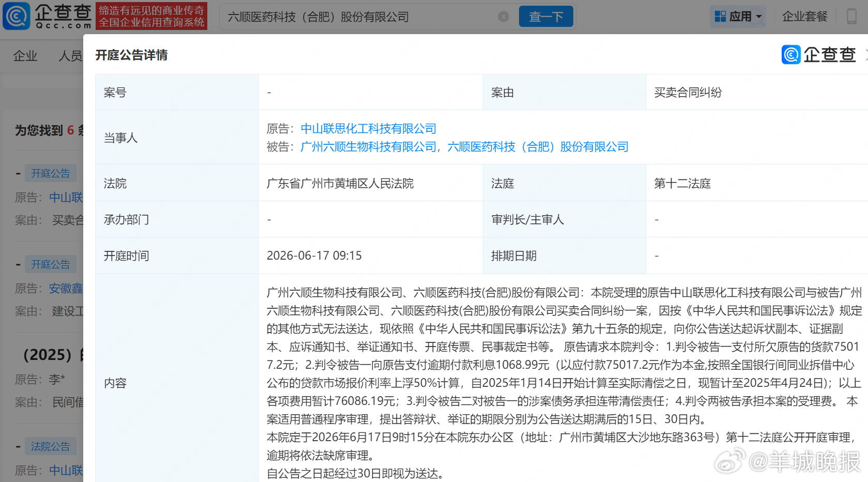
Task: Click the 承办部门 label cell
Action: [x=177, y=219]
